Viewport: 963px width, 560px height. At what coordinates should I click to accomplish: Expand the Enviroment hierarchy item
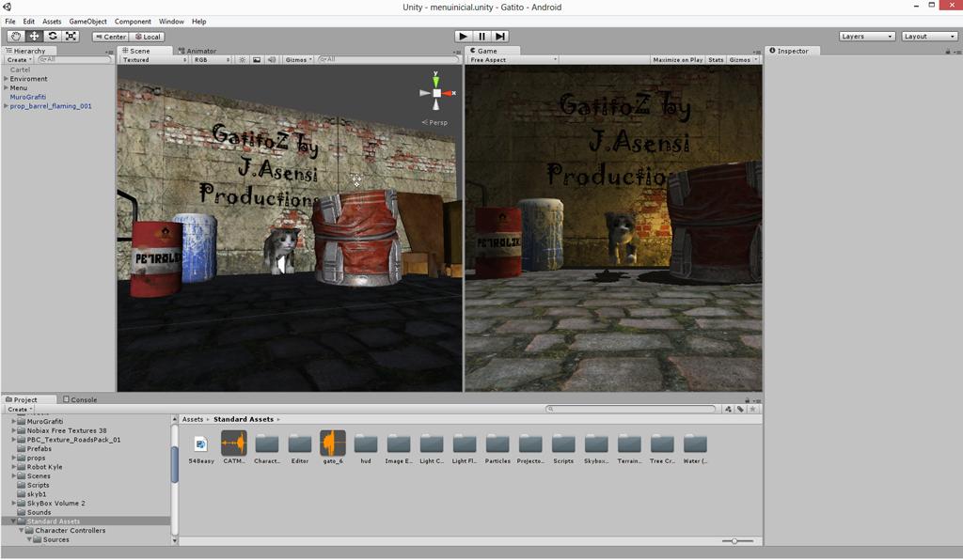point(7,79)
